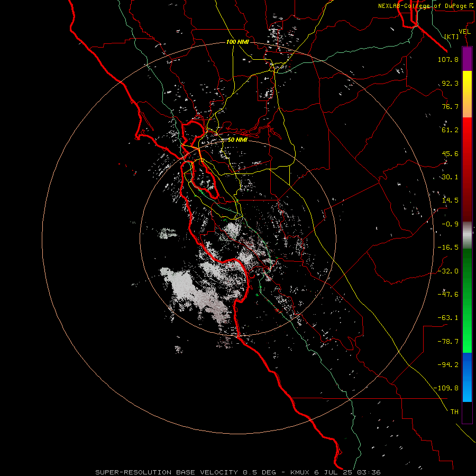Select the -78.7 scale value
Image resolution: width=476 pixels, height=476 pixels.
(448, 342)
